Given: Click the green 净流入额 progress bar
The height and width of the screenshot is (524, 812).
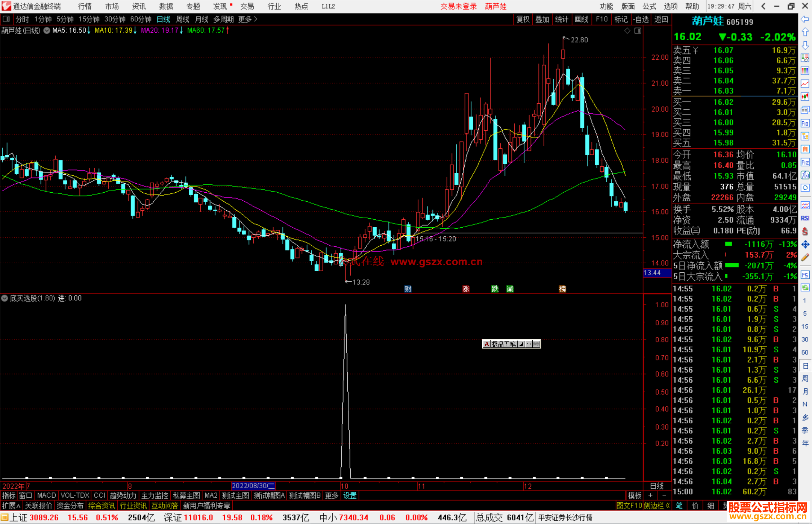Looking at the screenshot, I should (x=729, y=244).
